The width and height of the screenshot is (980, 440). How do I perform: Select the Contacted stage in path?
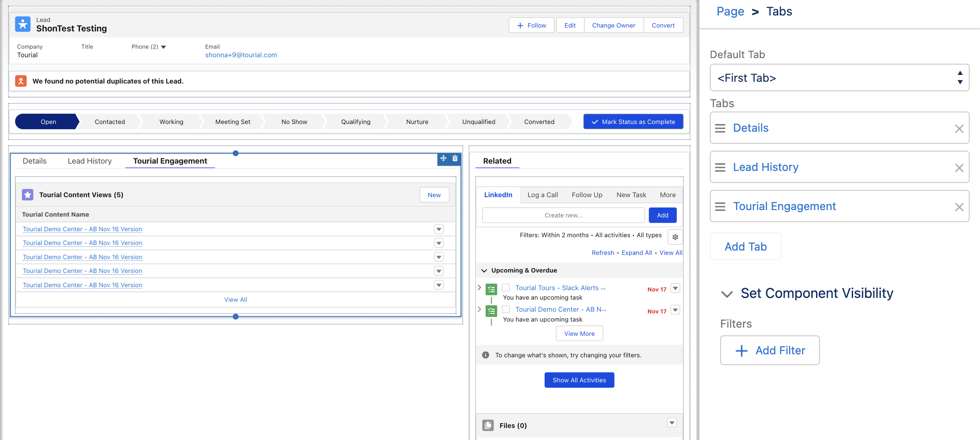(110, 122)
